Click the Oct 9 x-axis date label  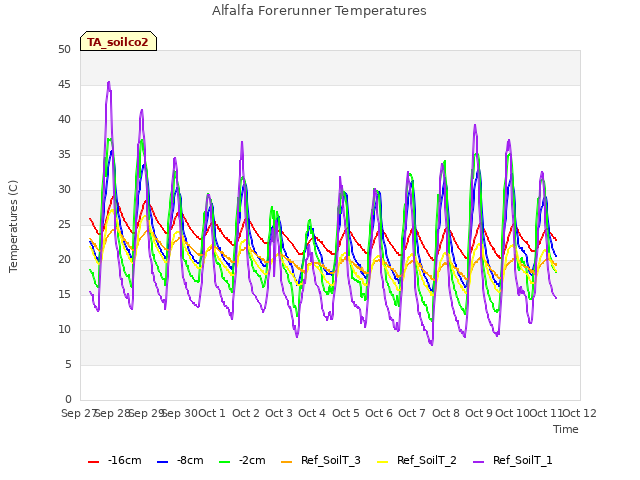479,413
